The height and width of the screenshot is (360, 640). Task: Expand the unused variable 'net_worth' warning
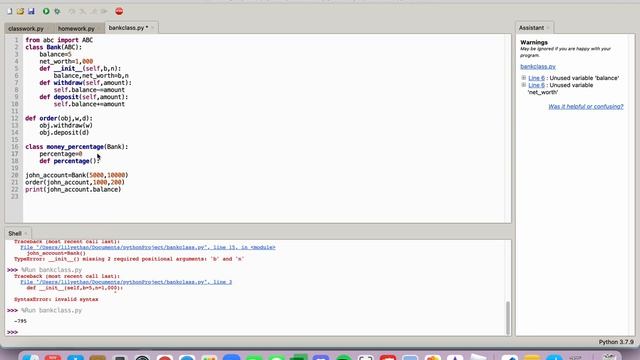click(524, 85)
